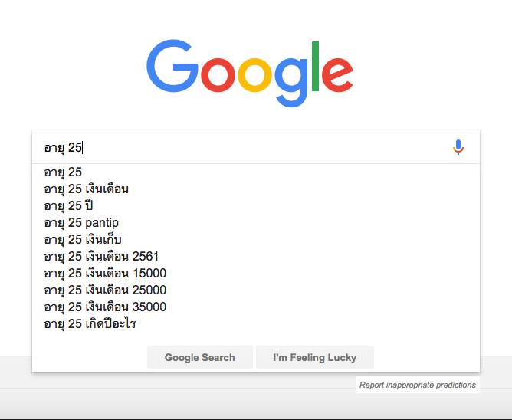This screenshot has height=420, width=512.
Task: Select suggestion ending in 15000
Action: click(x=105, y=274)
